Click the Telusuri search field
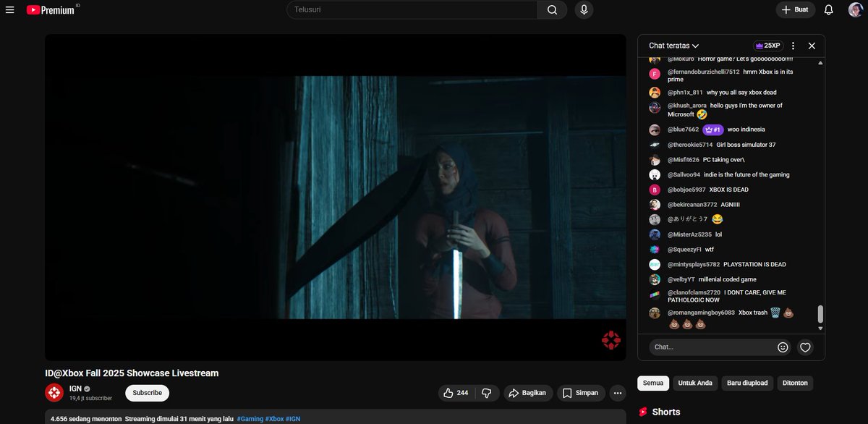Viewport: 868px width, 424px height. click(x=412, y=10)
